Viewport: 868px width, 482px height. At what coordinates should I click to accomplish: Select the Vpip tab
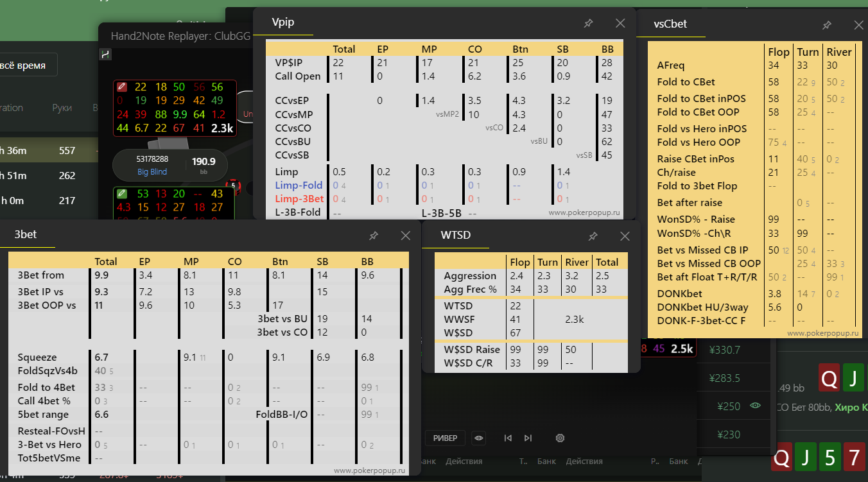pyautogui.click(x=283, y=22)
